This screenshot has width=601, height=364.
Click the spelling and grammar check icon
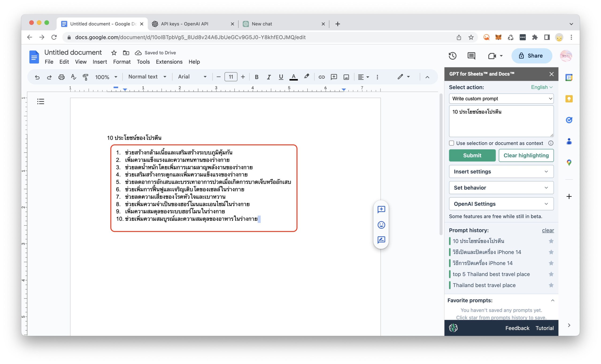click(x=73, y=77)
